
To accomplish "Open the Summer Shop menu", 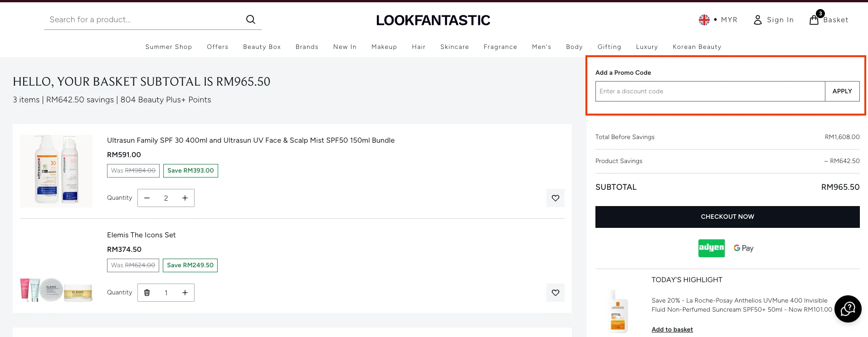I will 169,47.
